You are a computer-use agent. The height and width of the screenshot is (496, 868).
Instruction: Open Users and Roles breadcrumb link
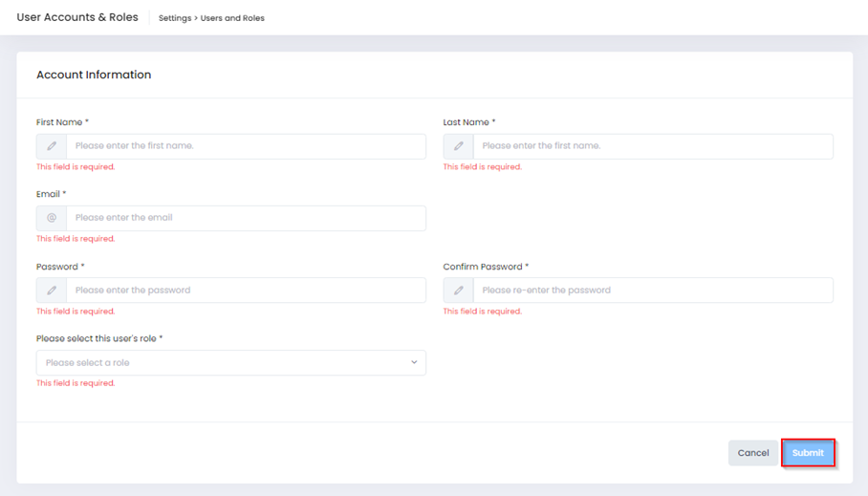pyautogui.click(x=232, y=18)
